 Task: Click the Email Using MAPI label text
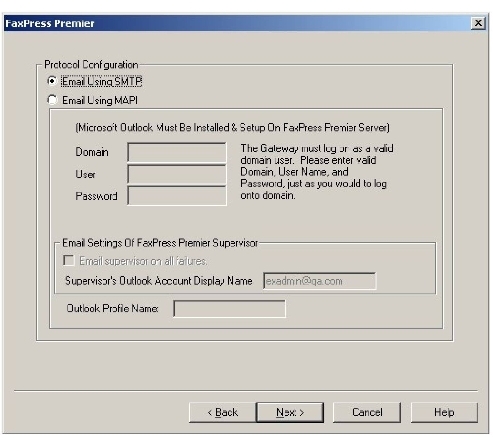[x=100, y=100]
